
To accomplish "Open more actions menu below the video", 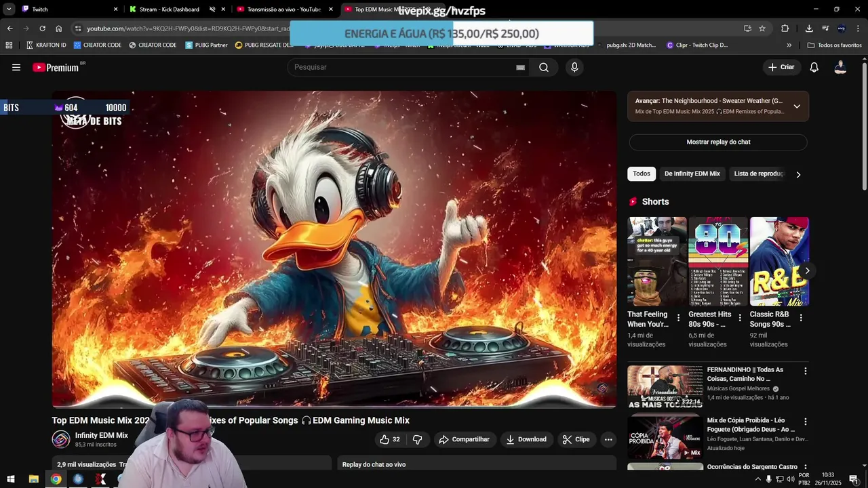I will coord(608,439).
